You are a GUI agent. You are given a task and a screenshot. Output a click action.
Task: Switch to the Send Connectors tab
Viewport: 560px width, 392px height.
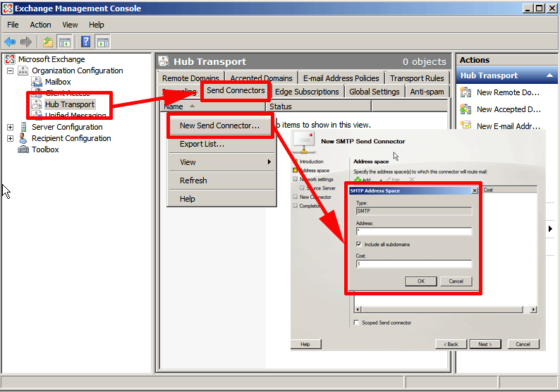236,91
